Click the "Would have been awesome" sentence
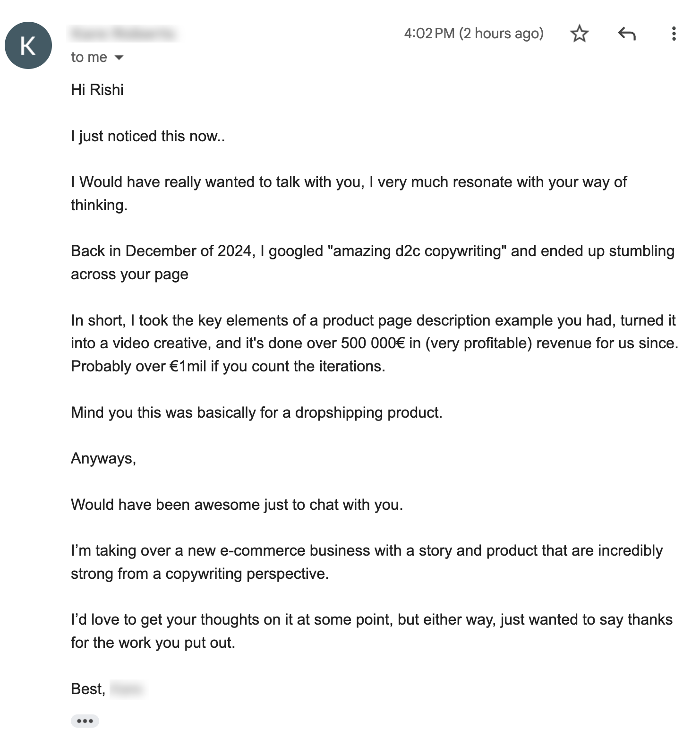 pyautogui.click(x=237, y=505)
